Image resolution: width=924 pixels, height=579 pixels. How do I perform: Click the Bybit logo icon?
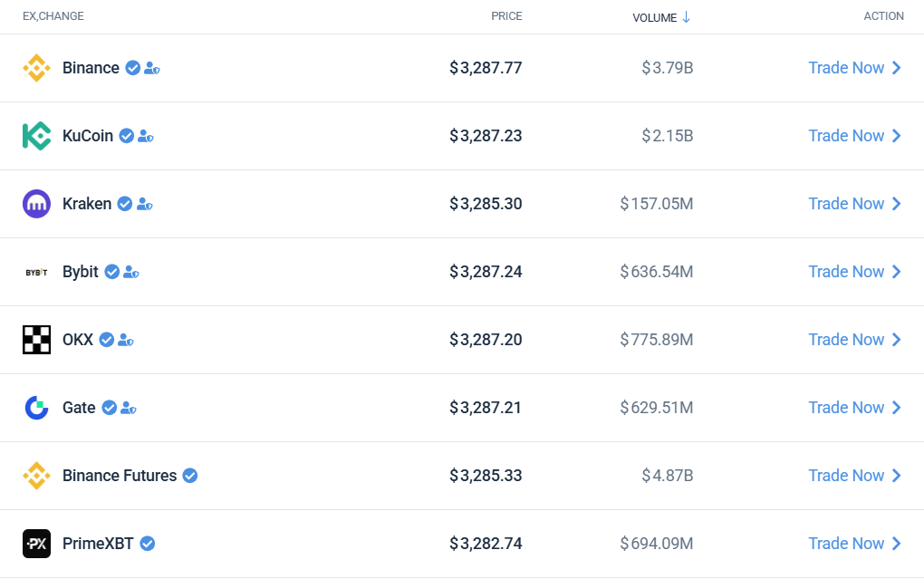(36, 272)
